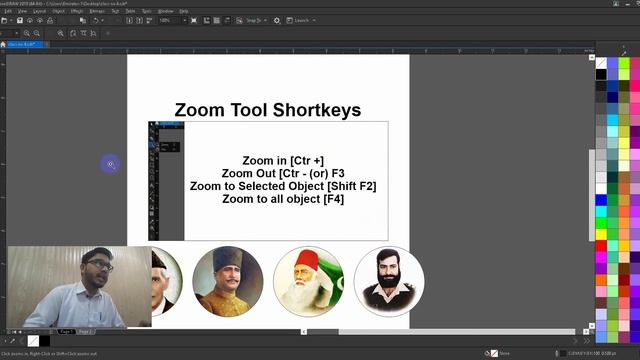Click the Full-screen preview icon
The width and height of the screenshot is (640, 360).
pos(194,20)
